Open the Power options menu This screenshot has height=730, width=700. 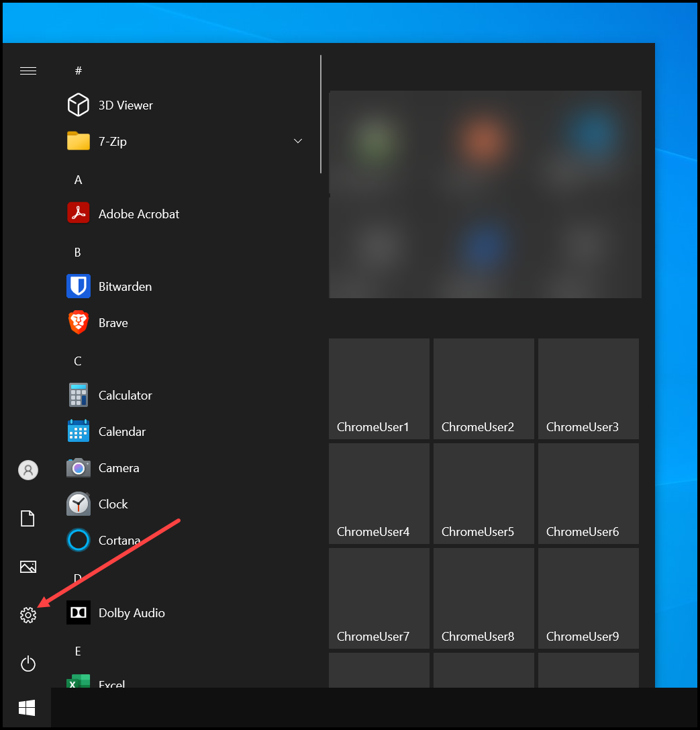pyautogui.click(x=28, y=664)
